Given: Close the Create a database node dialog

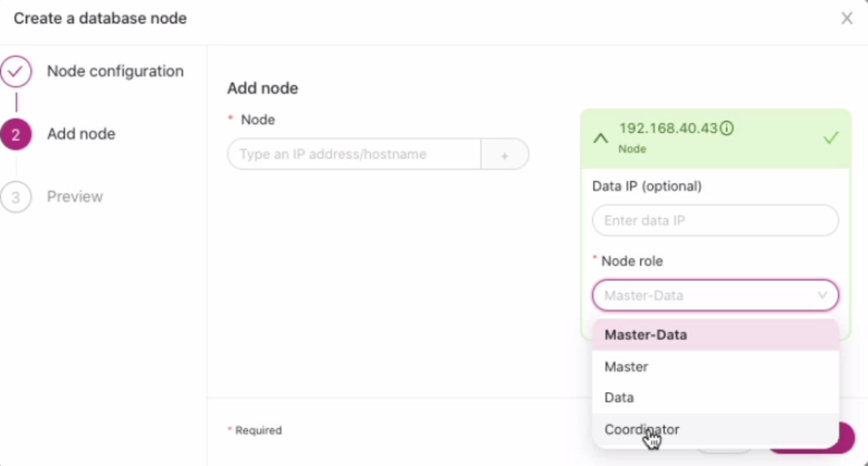Looking at the screenshot, I should (847, 18).
